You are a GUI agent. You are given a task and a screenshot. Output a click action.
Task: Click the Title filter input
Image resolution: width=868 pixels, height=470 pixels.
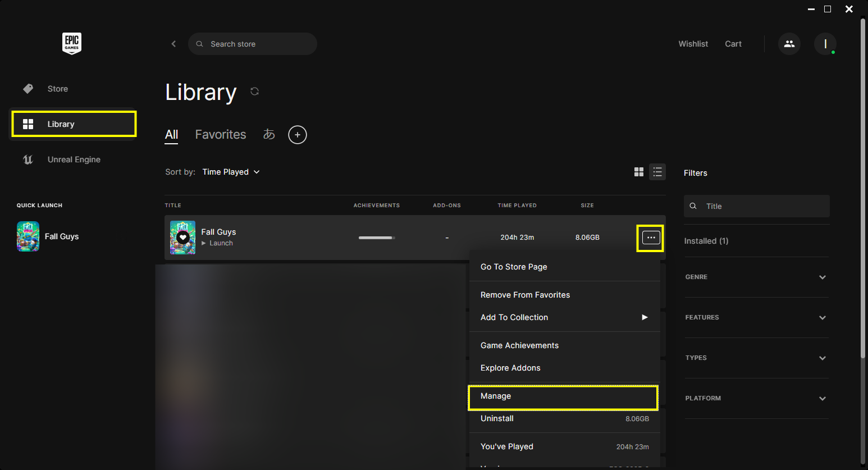click(x=756, y=206)
